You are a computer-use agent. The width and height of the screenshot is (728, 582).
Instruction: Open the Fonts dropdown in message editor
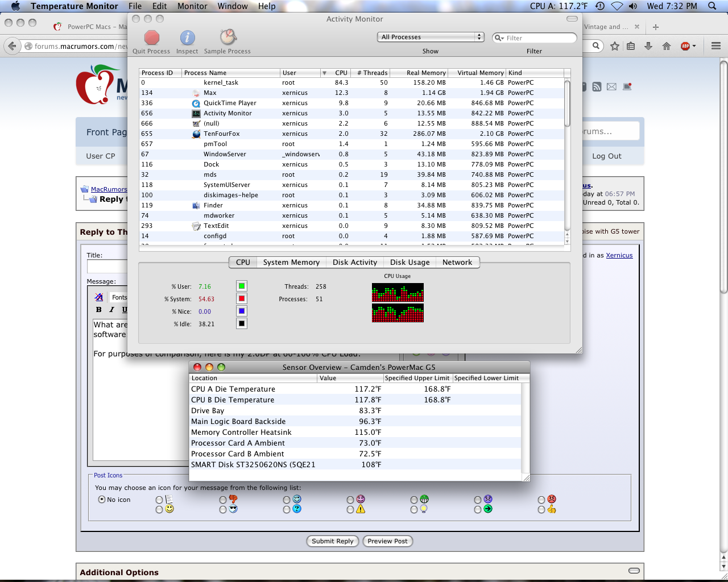tap(119, 297)
